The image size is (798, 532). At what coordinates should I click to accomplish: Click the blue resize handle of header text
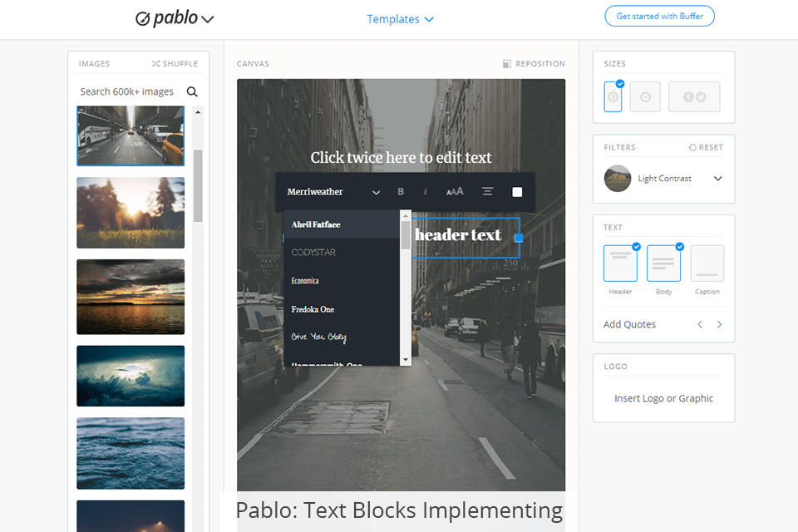tap(519, 238)
